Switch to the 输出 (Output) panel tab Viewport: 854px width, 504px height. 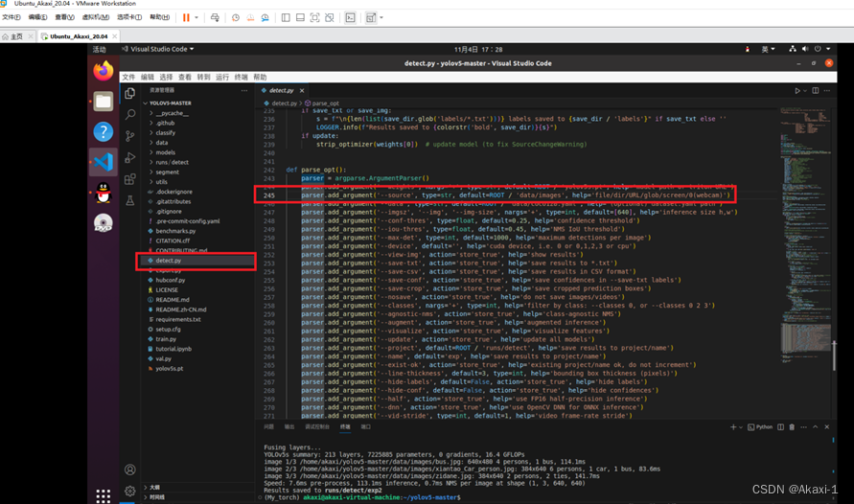coord(289,427)
